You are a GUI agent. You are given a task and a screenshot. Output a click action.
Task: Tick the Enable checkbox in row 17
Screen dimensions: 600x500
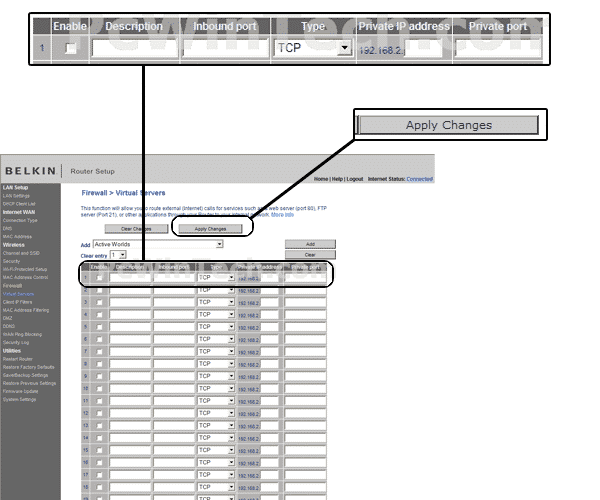[x=99, y=475]
